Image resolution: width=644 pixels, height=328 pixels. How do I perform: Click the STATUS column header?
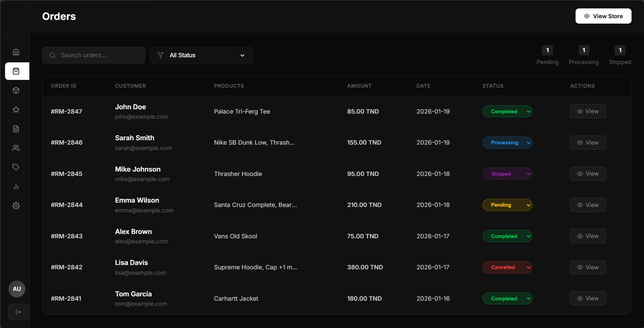(493, 86)
